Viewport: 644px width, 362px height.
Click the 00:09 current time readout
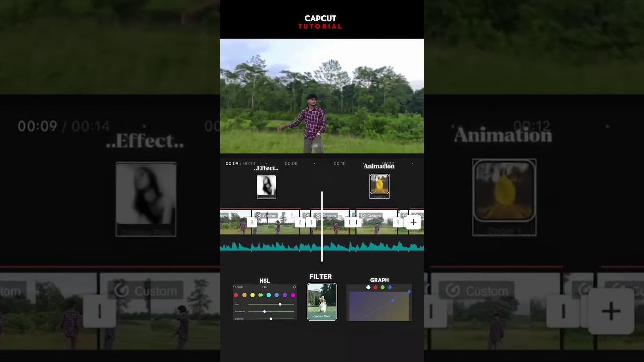[x=232, y=163]
